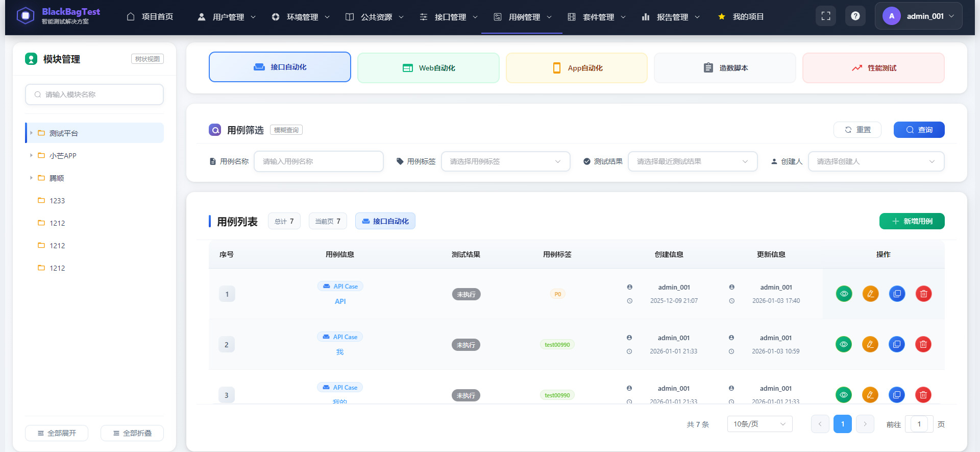
Task: Click the 小芒APP folder icon
Action: click(x=41, y=155)
